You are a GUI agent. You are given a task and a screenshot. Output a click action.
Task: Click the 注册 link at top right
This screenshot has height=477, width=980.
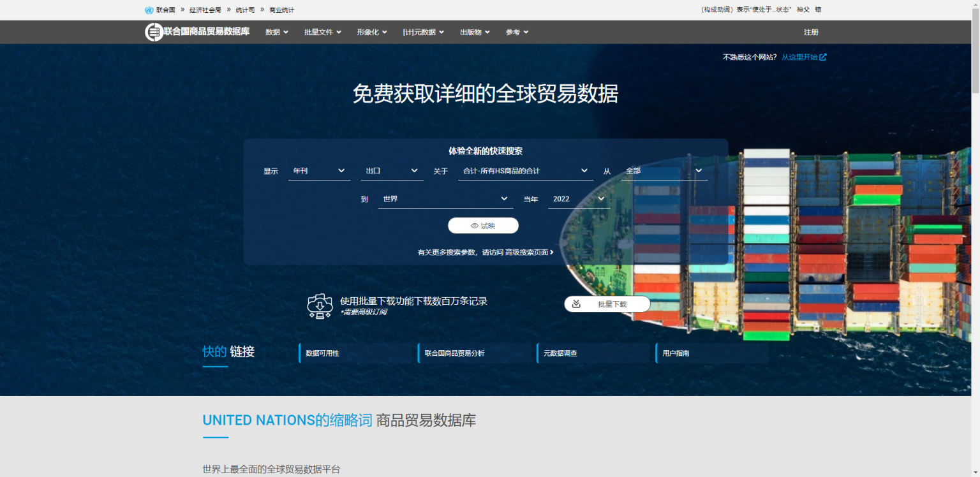811,32
